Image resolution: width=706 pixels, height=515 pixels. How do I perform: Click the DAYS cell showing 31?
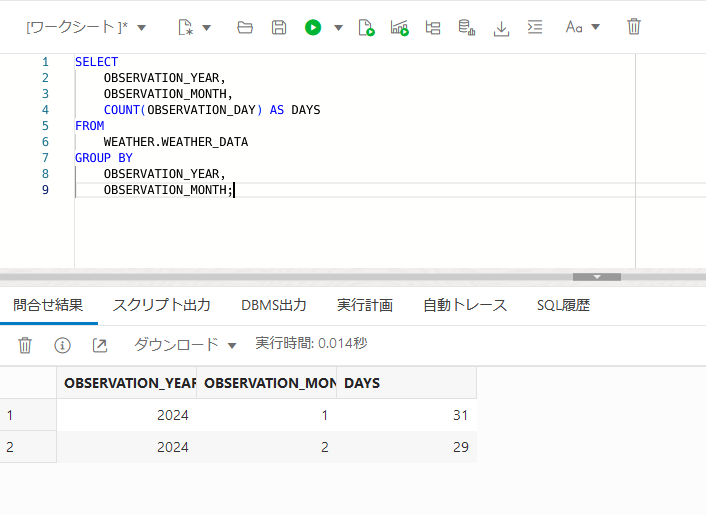(x=407, y=415)
